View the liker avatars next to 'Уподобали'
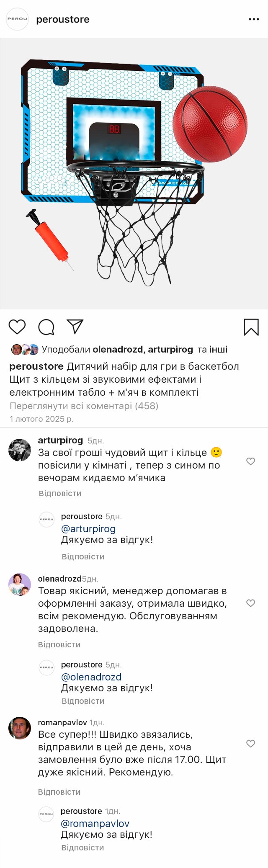Screen dimensions: 268x868 tap(25, 350)
